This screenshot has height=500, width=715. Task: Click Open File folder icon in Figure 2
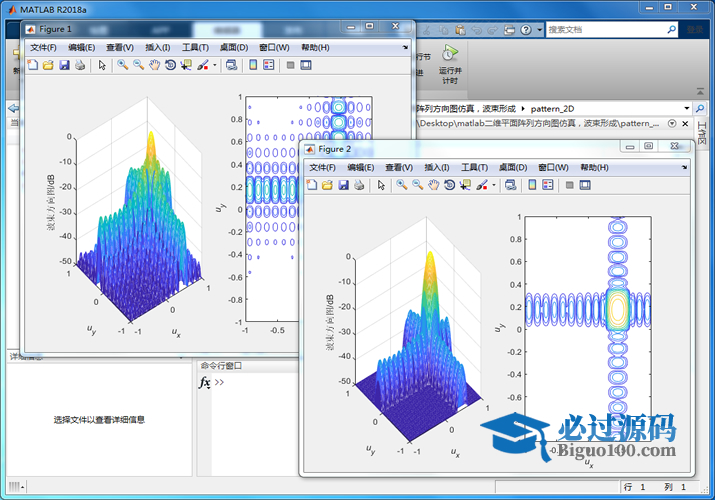[x=327, y=185]
